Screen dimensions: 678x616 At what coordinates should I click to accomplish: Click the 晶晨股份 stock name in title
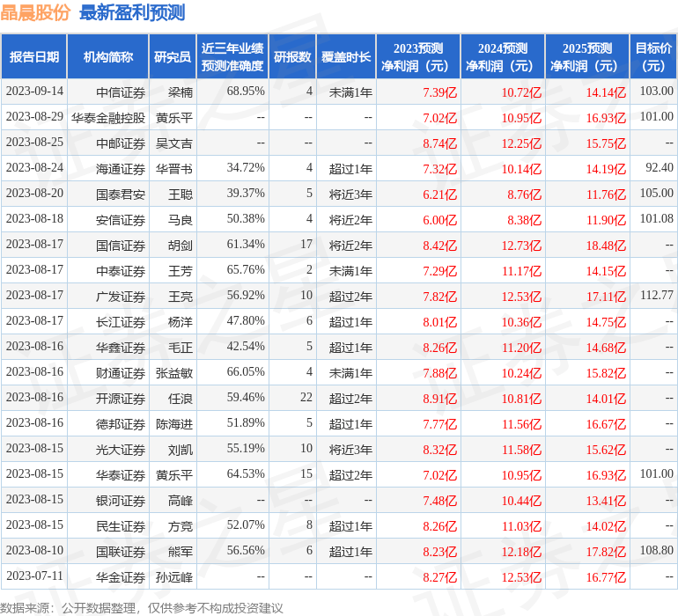click(36, 12)
